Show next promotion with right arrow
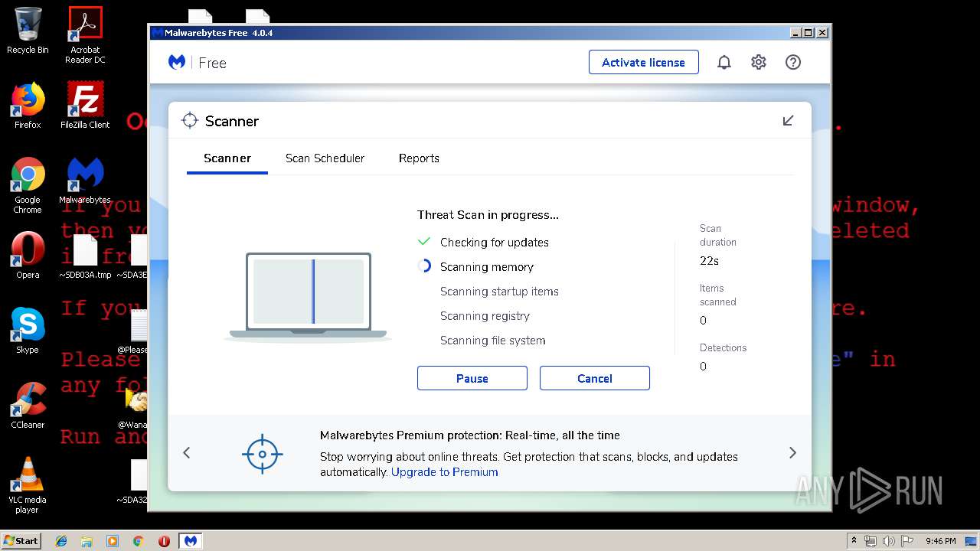Viewport: 980px width, 551px height. pos(792,453)
